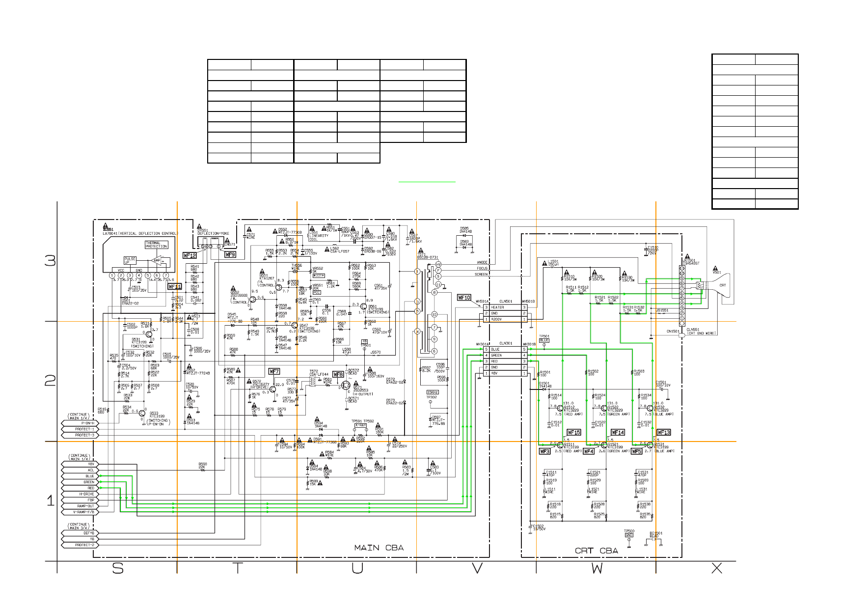
Task: Click the FOCUS output label
Action: tap(482, 268)
